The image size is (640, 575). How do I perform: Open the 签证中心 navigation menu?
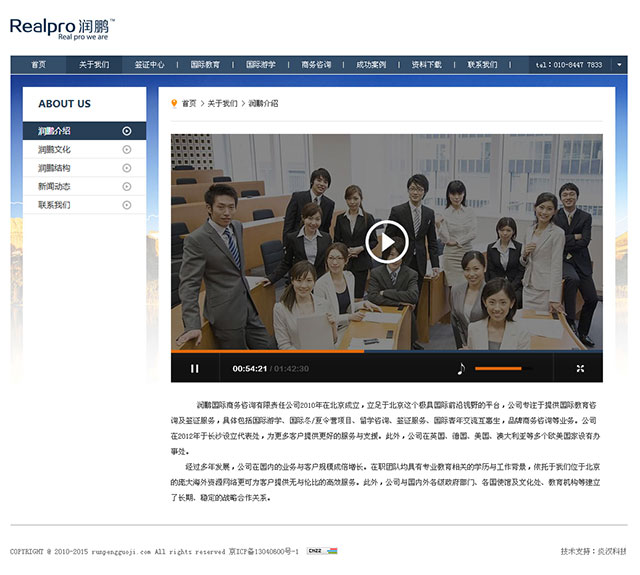[150, 64]
